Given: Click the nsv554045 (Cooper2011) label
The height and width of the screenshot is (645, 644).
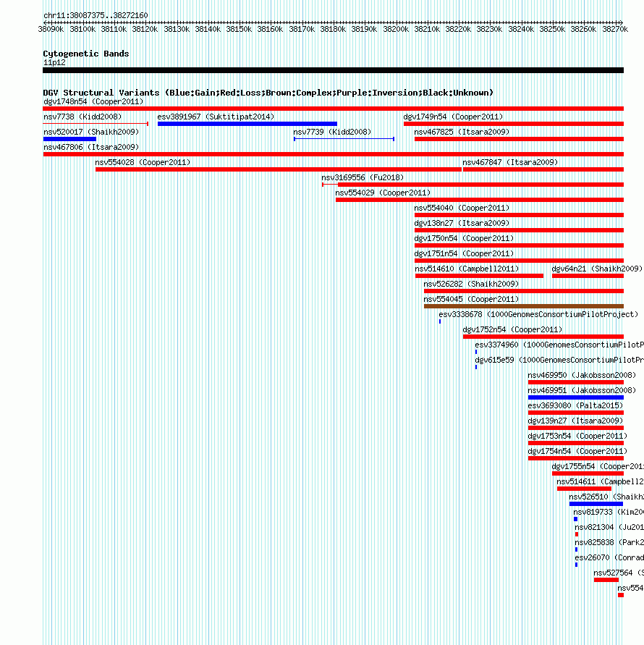Looking at the screenshot, I should pyautogui.click(x=471, y=300).
